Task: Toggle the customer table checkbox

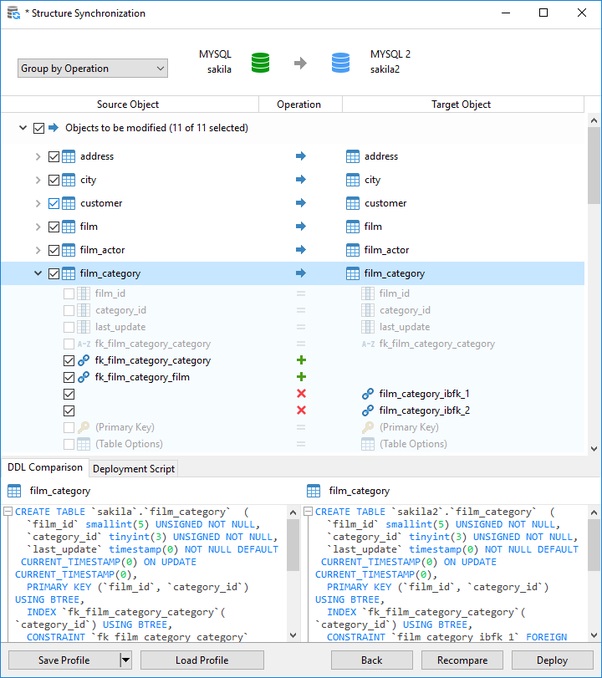Action: pyautogui.click(x=54, y=203)
